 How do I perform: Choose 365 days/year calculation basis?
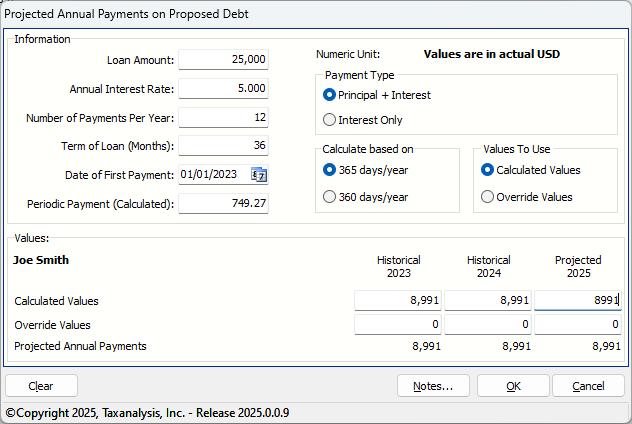366,170
